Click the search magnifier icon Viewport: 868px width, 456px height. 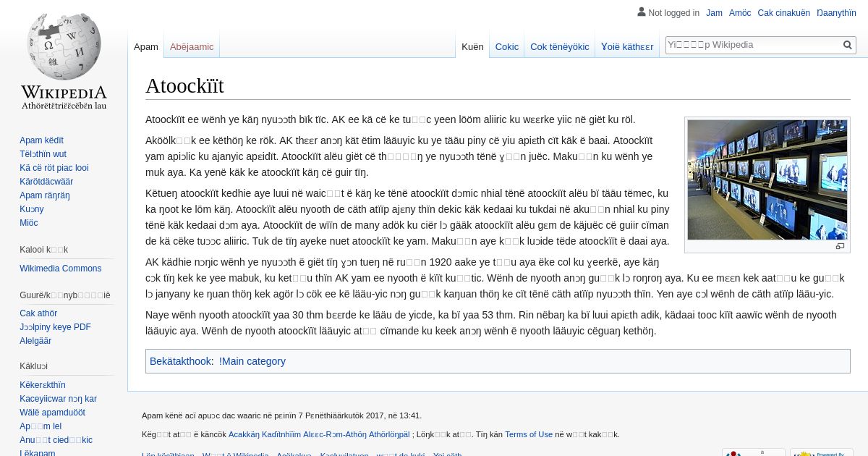847,45
